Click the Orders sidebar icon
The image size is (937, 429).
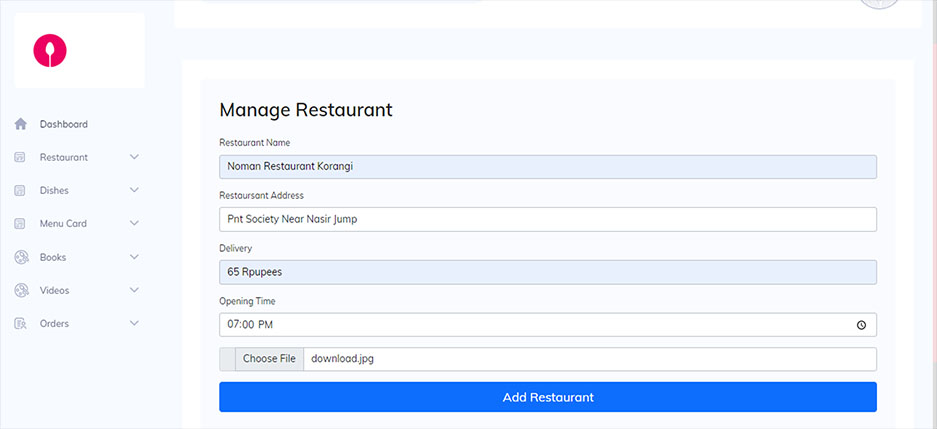pos(20,324)
